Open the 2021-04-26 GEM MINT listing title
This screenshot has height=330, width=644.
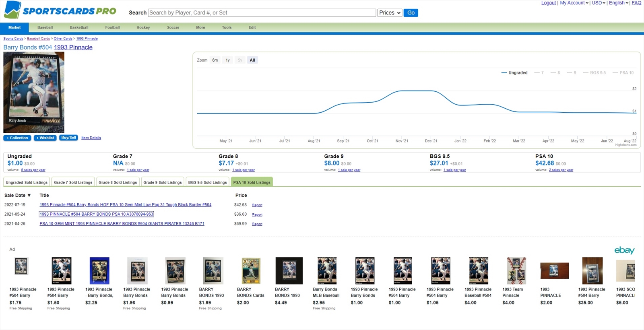122,224
